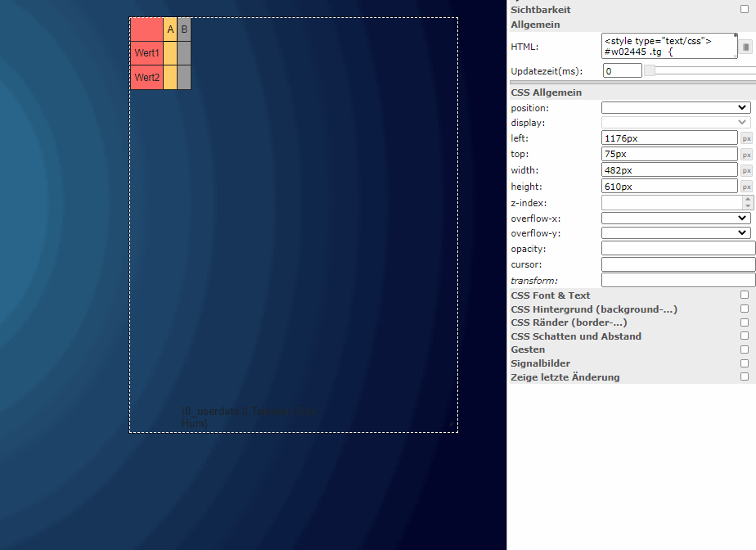Click into the HTML code textarea

668,46
